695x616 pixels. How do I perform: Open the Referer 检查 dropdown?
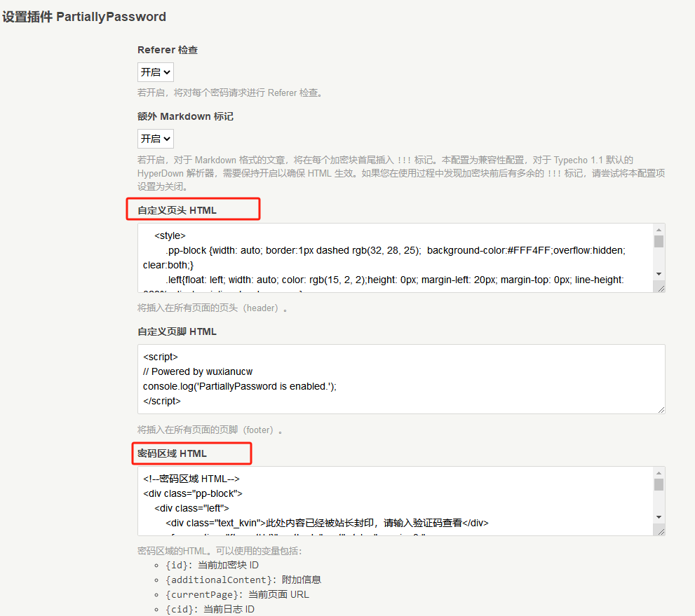[x=155, y=72]
